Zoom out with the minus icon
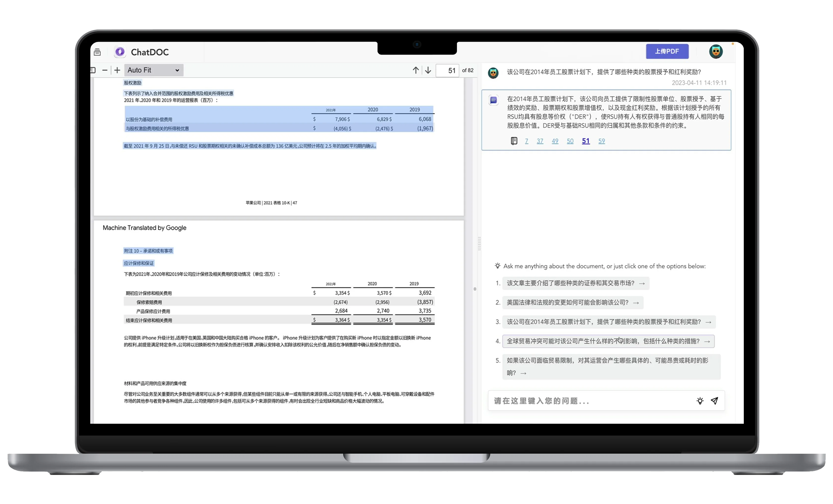 coord(105,70)
